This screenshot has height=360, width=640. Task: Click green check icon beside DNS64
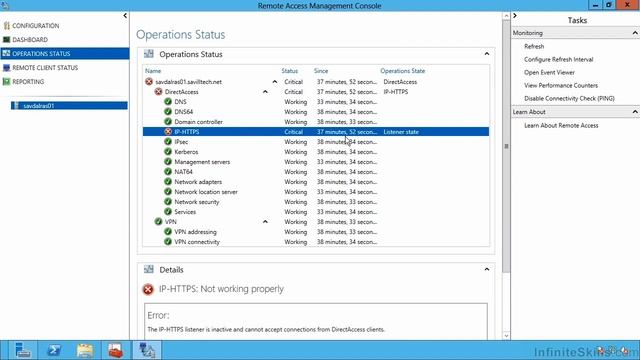[168, 111]
